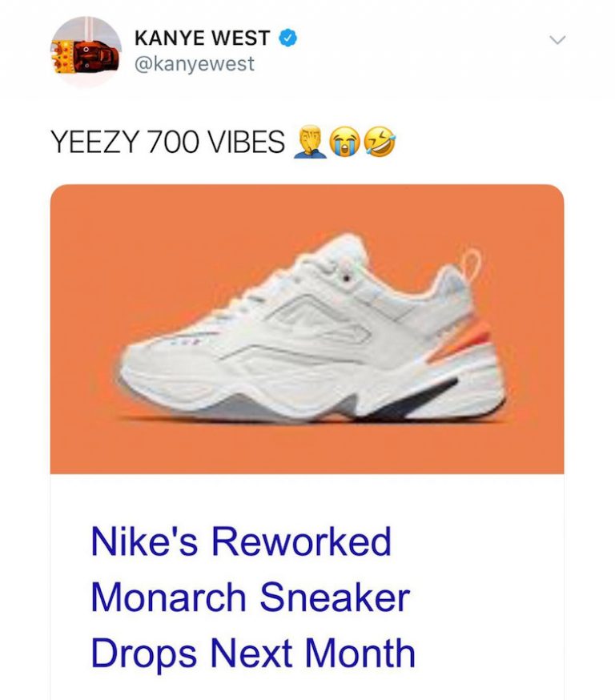This screenshot has width=615, height=700.
Task: Visit the @kanyewest handle
Action: pos(195,64)
